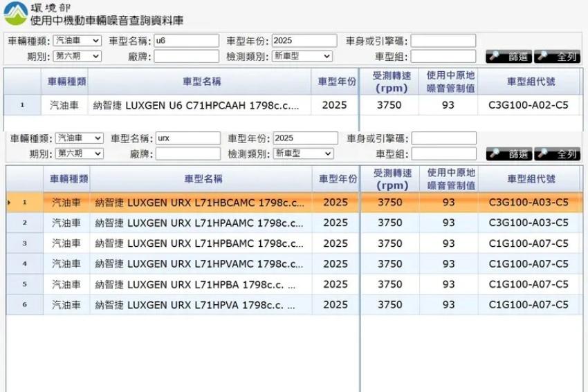Image resolution: width=588 pixels, height=392 pixels.
Task: Click 3750 rpm cell in the L71HPAAMC row
Action: (x=390, y=223)
